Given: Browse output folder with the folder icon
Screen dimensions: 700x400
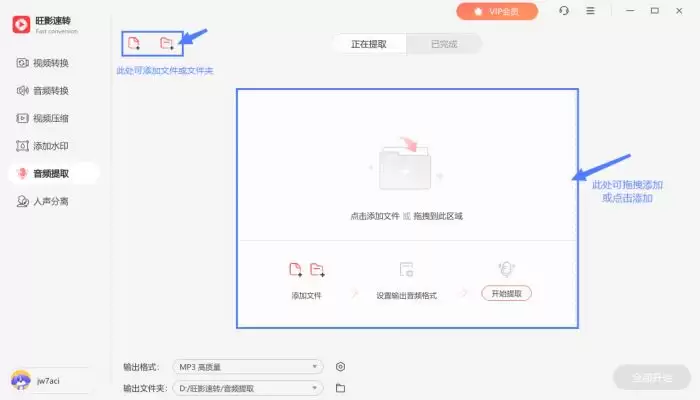Looking at the screenshot, I should pos(340,388).
